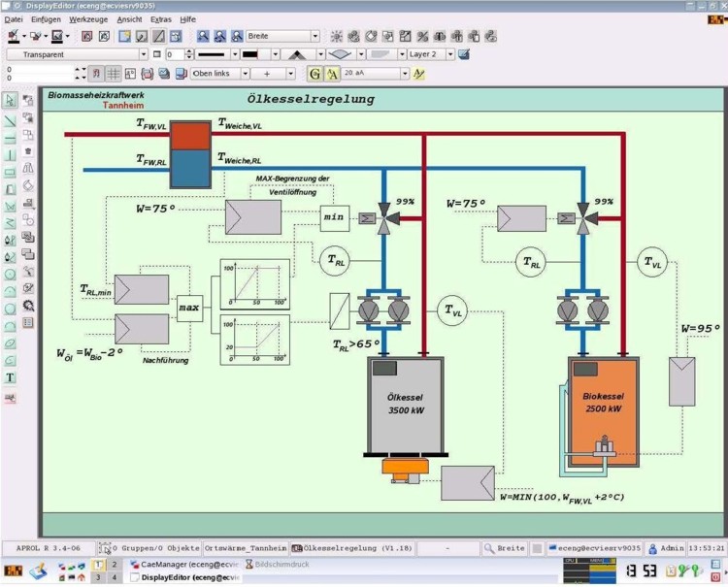Click the Admin user icon in status bar

[653, 548]
